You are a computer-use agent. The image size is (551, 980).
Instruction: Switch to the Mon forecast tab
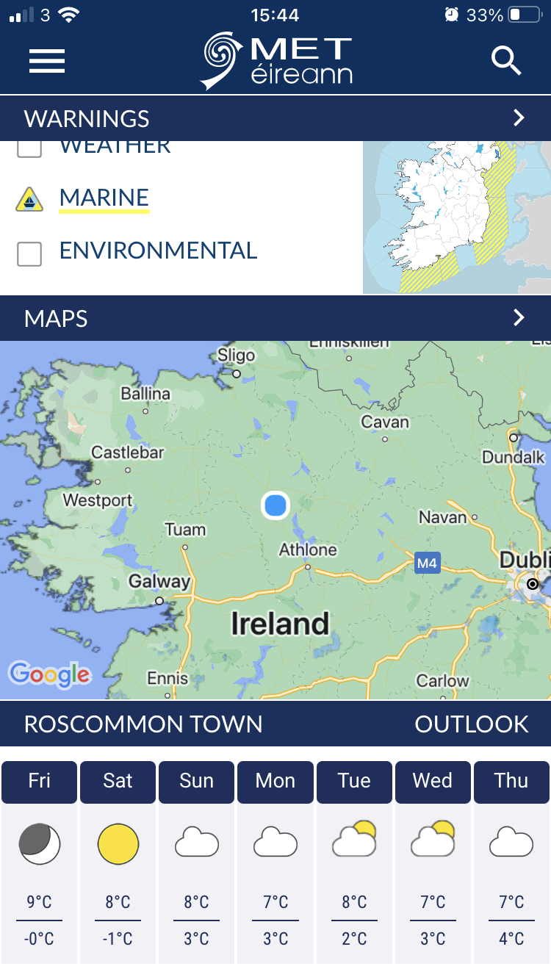(x=275, y=782)
